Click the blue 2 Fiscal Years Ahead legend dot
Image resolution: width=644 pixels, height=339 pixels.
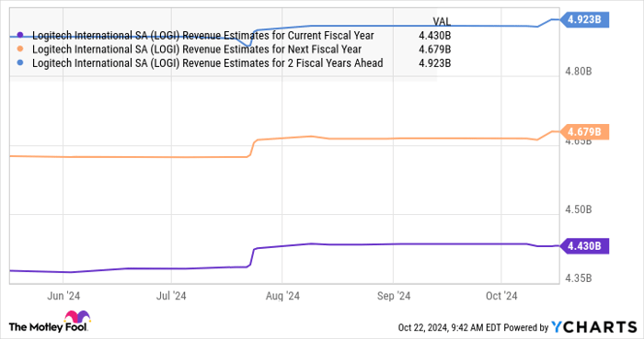19,63
